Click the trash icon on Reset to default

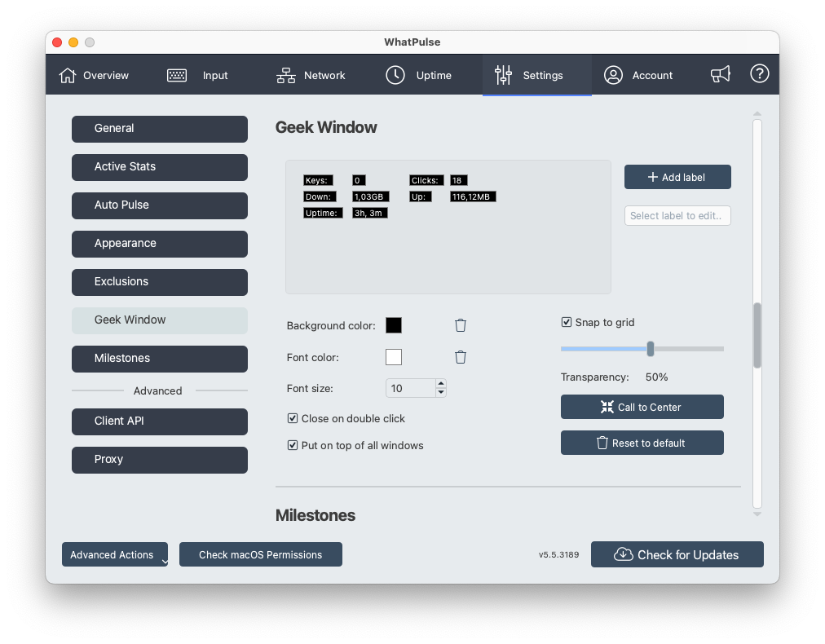[x=602, y=443]
